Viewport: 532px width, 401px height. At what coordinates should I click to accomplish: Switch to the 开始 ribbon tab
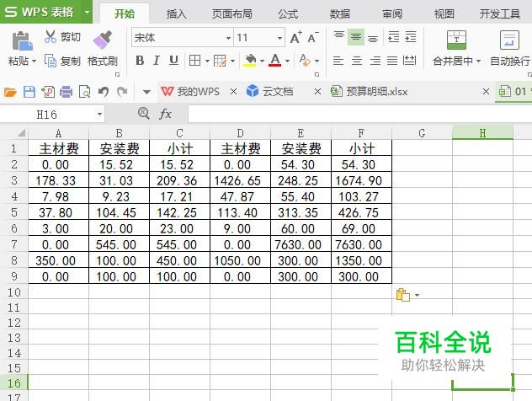[x=125, y=14]
